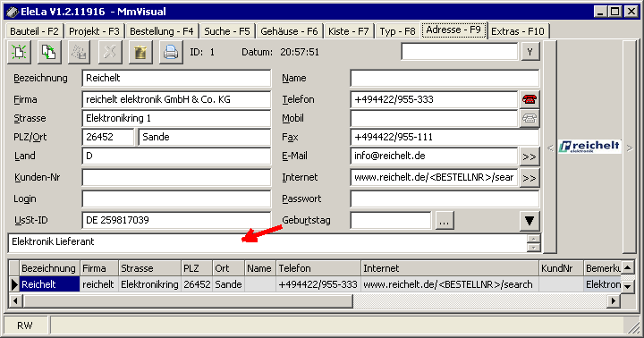Image resolution: width=644 pixels, height=338 pixels.
Task: Click the Login input field
Action: (x=176, y=199)
